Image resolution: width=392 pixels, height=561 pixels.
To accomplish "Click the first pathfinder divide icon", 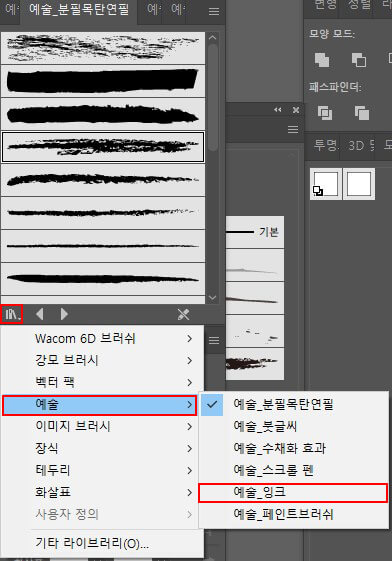I will coord(325,113).
